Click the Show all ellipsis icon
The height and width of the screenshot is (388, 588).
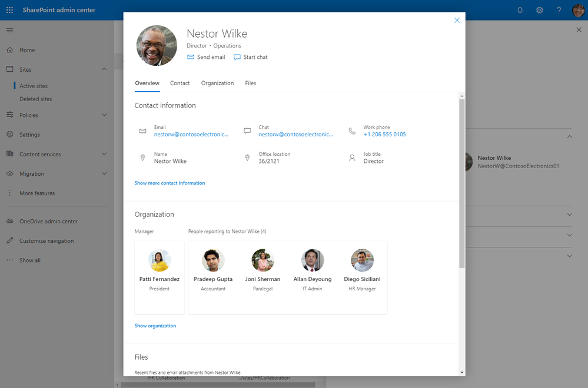coord(10,260)
